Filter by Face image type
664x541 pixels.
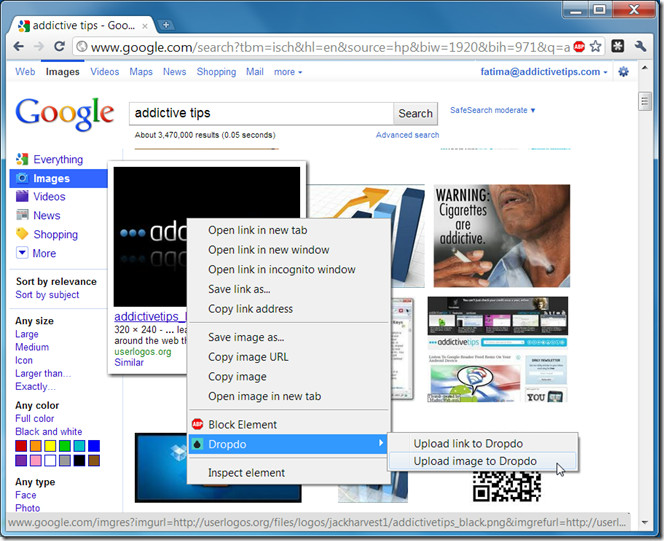click(25, 495)
